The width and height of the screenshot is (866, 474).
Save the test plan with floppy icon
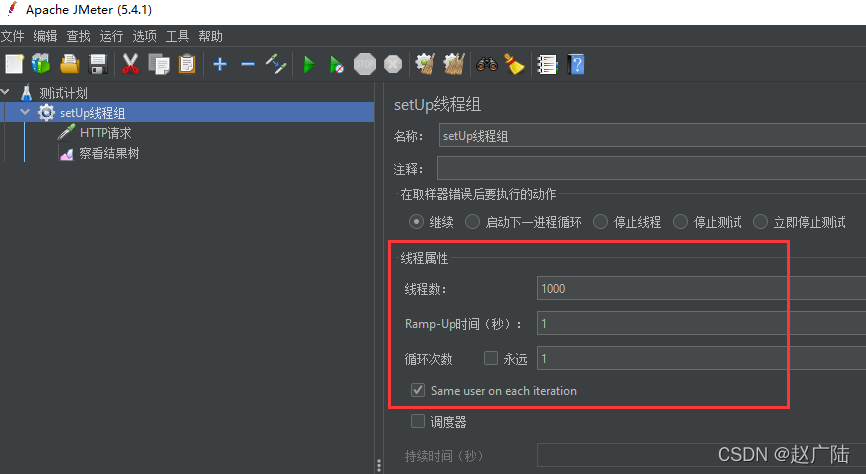click(98, 64)
